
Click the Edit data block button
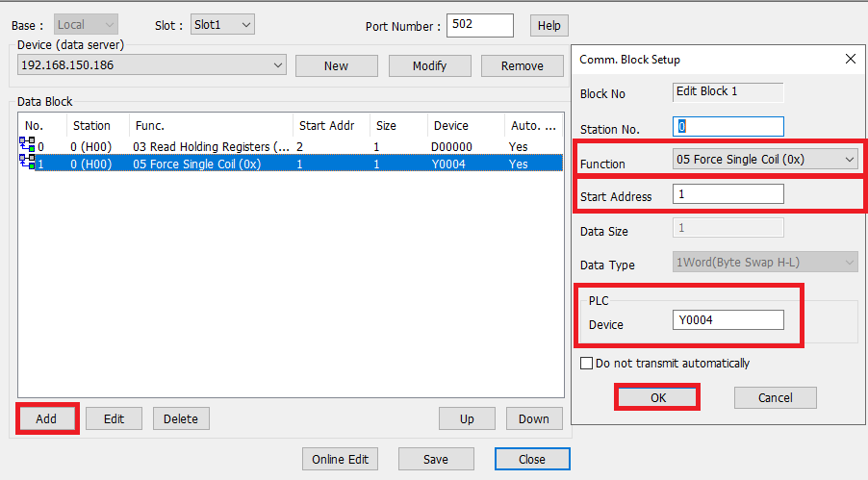point(115,418)
